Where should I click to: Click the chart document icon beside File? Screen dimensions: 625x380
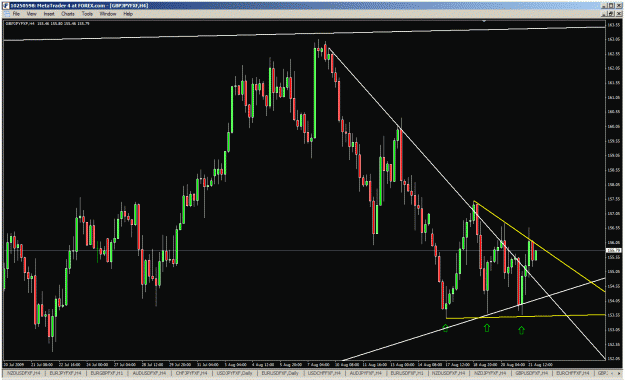pos(6,14)
